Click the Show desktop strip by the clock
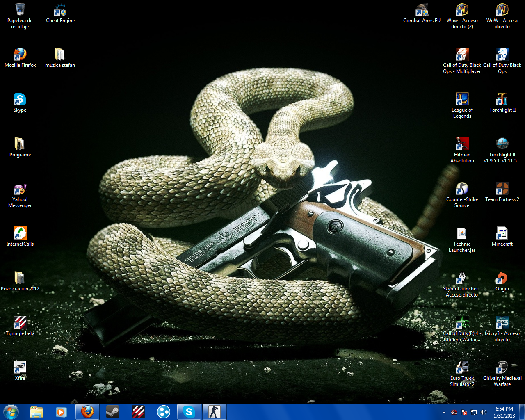525x420 pixels. click(x=522, y=412)
